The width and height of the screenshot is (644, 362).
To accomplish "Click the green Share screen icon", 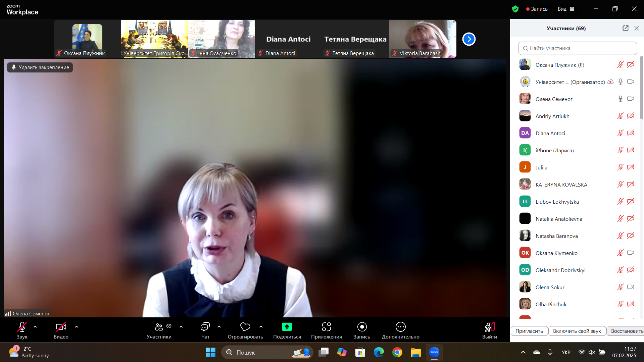I will point(287,327).
